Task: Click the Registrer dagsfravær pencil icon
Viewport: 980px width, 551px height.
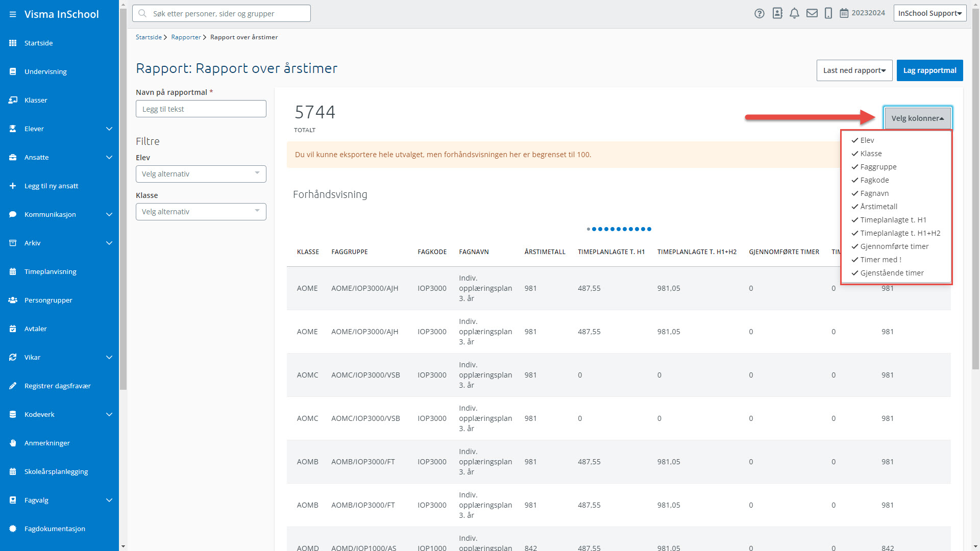Action: click(x=13, y=386)
